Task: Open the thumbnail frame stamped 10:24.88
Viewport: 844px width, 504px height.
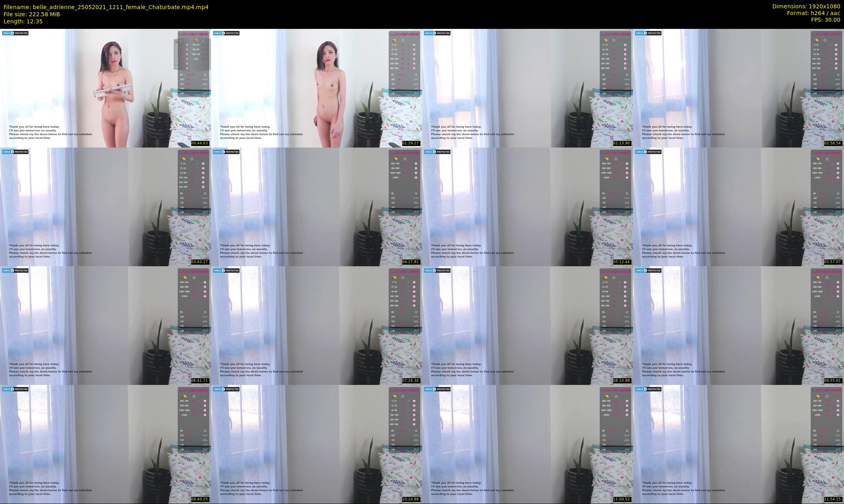Action: (x=316, y=444)
